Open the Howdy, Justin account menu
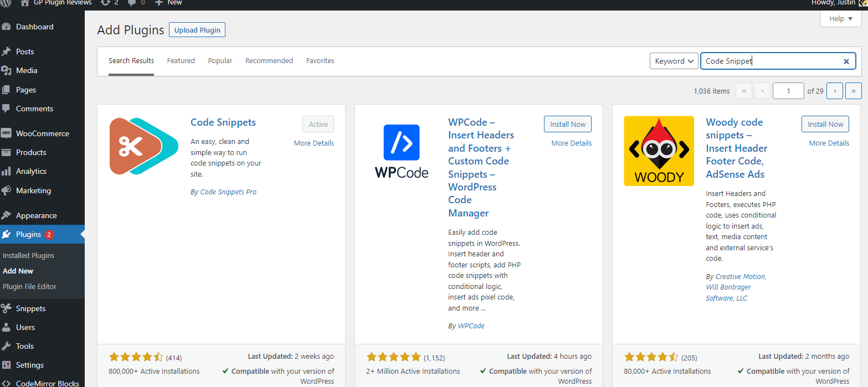 pos(839,3)
